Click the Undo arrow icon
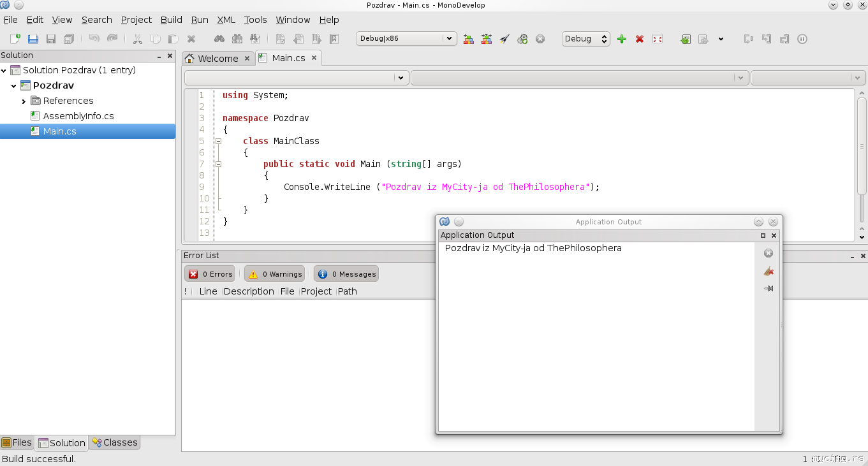 pos(94,39)
